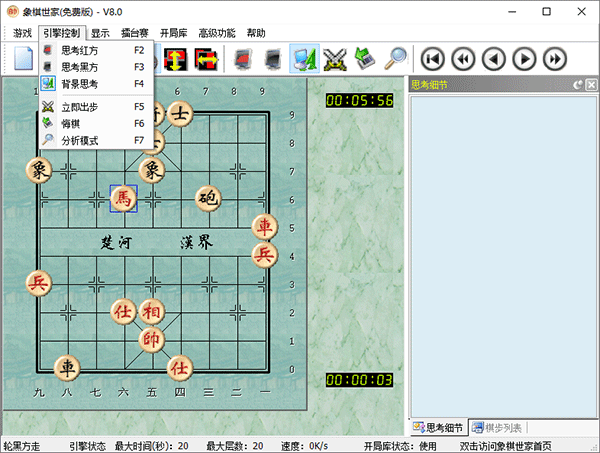Click the red computer thinking toolbar icon
The width and height of the screenshot is (600, 453).
(x=243, y=59)
